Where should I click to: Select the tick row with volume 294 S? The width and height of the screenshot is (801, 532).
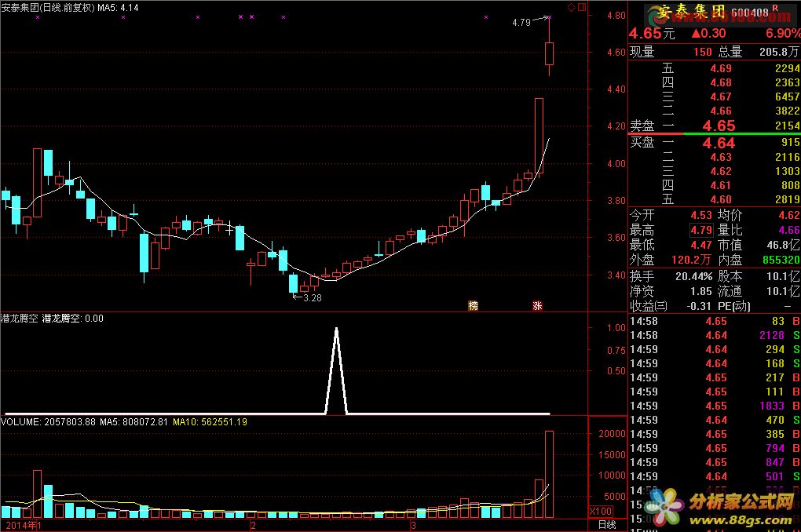[x=715, y=349]
